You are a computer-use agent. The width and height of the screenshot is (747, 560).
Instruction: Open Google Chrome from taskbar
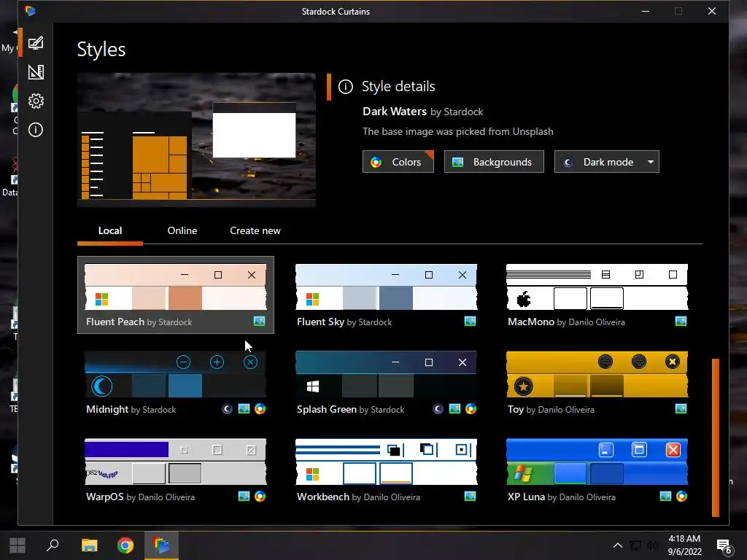pyautogui.click(x=125, y=545)
